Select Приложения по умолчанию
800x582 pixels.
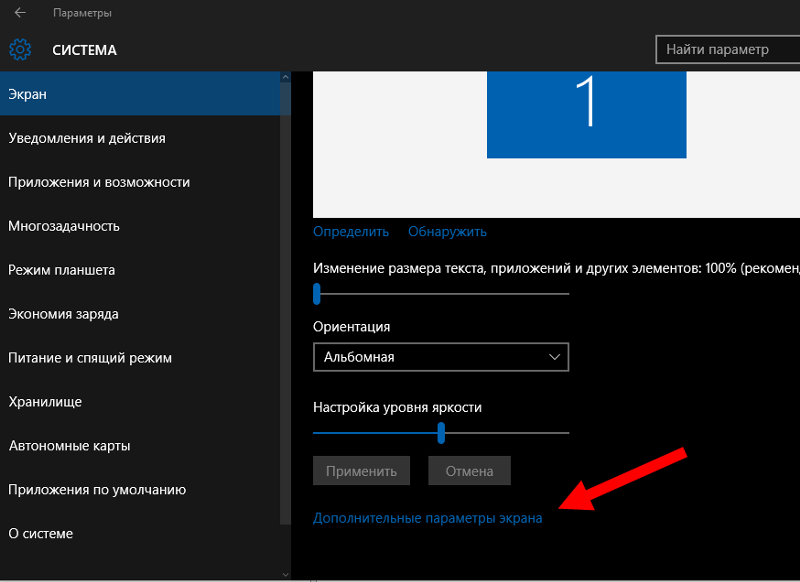point(140,490)
